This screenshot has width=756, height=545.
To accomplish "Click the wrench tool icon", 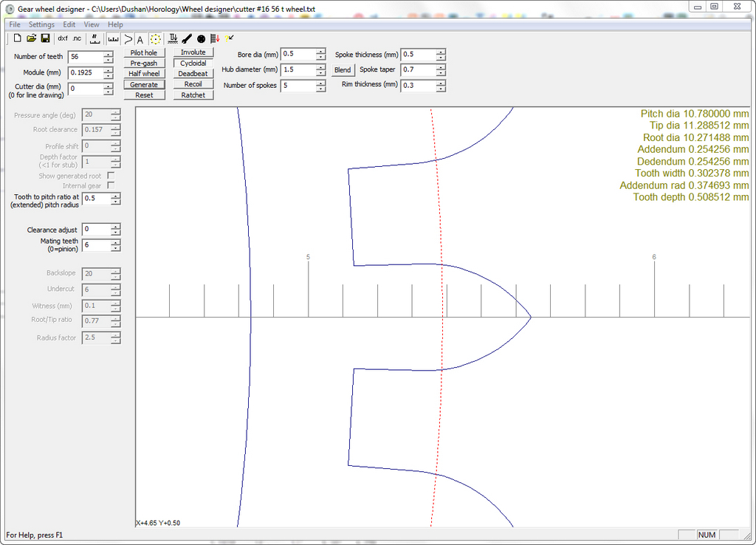I will [x=187, y=38].
